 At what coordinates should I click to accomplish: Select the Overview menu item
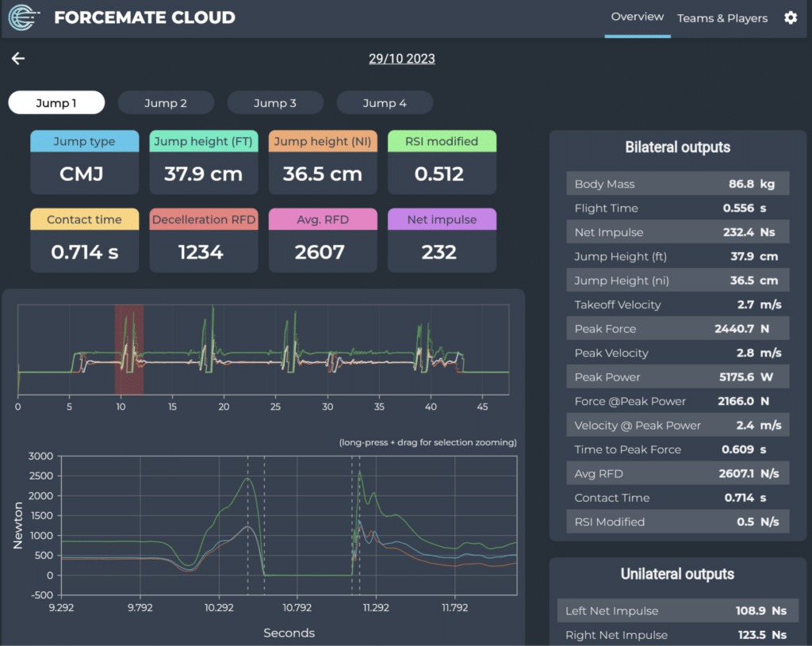pyautogui.click(x=638, y=16)
